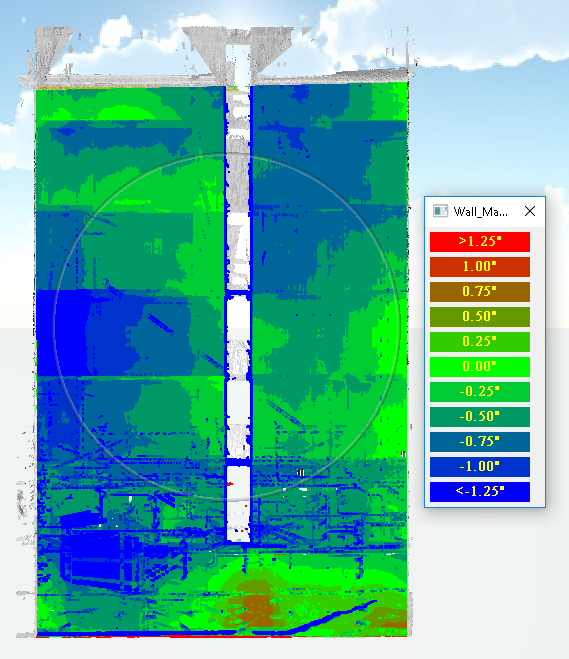
Task: Select the -1.00" blue legend swatch
Action: (x=479, y=467)
